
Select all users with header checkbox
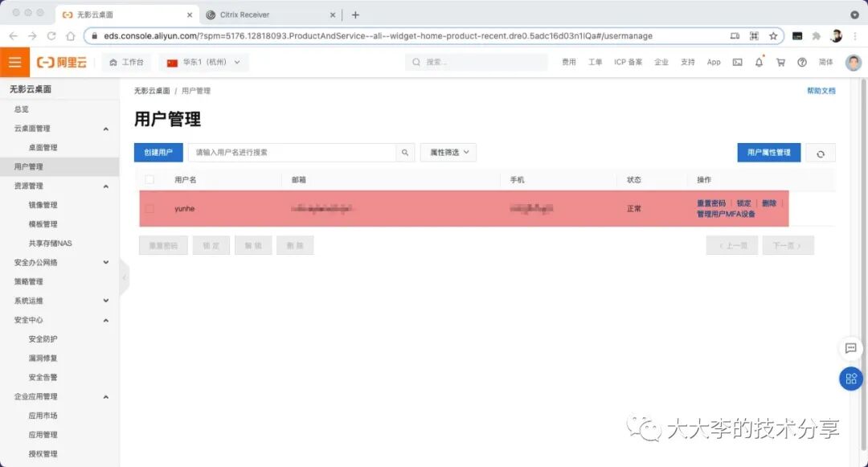coord(149,179)
